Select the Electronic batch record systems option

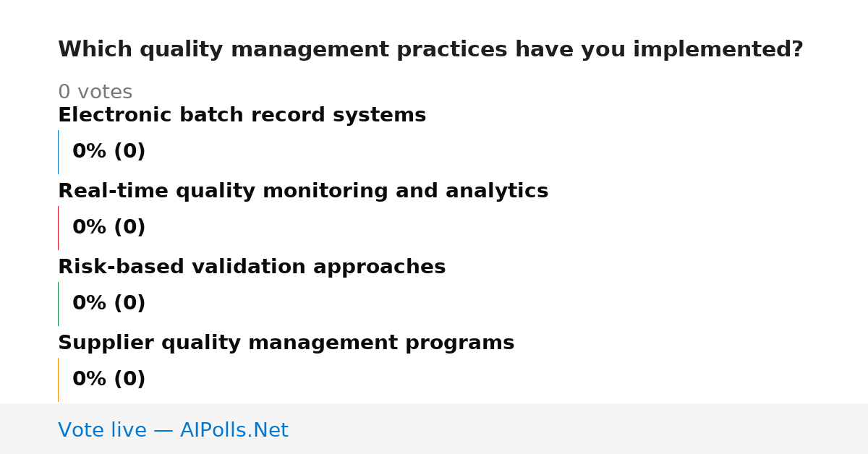(x=242, y=115)
